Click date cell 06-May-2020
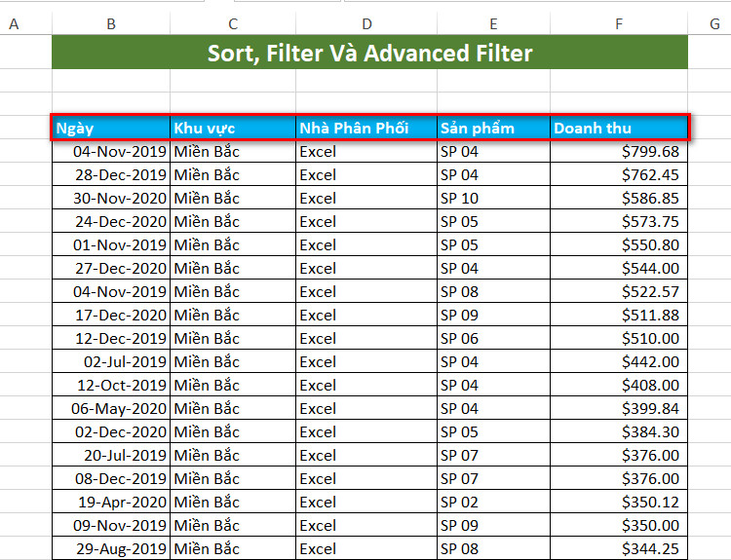 (x=111, y=408)
